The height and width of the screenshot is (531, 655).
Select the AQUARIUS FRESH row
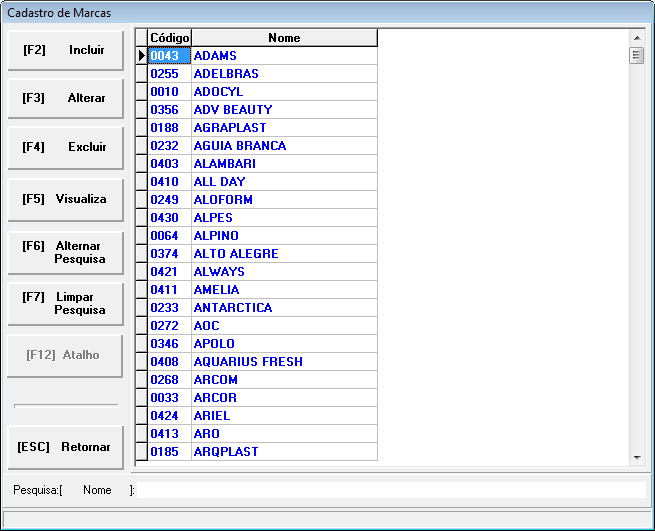(x=284, y=362)
